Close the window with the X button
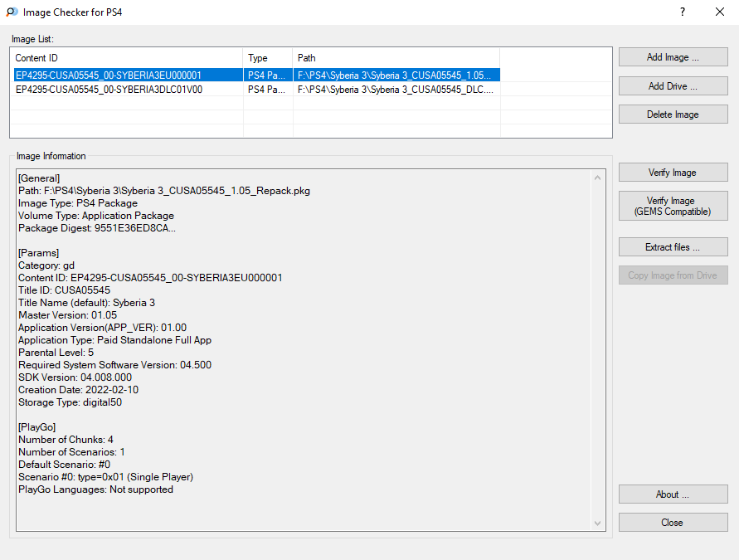739x560 pixels. (720, 12)
